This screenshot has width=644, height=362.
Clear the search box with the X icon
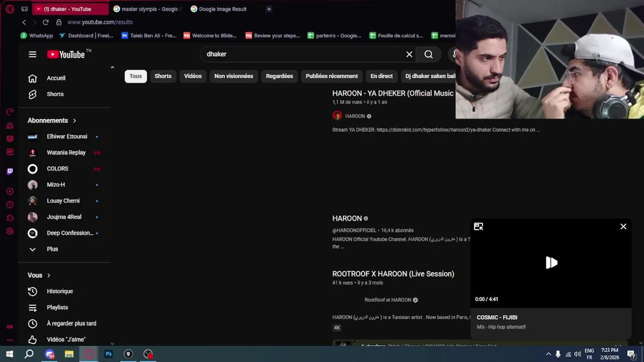(409, 54)
